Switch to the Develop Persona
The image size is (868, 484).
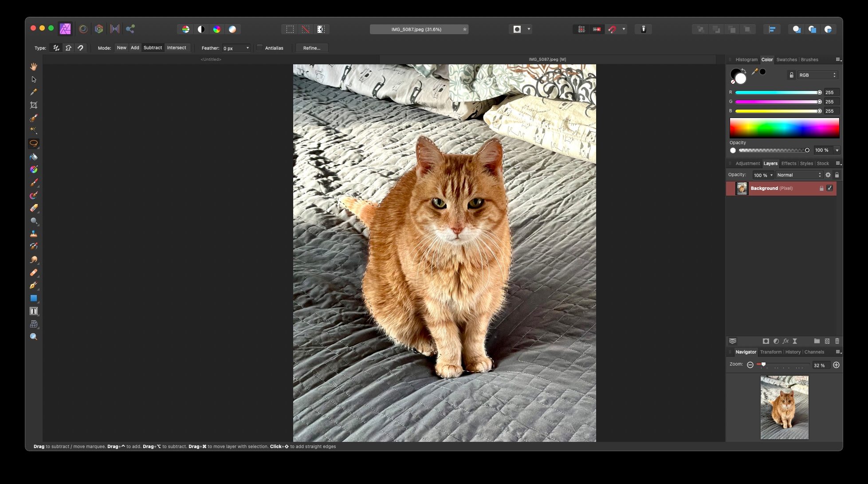99,29
